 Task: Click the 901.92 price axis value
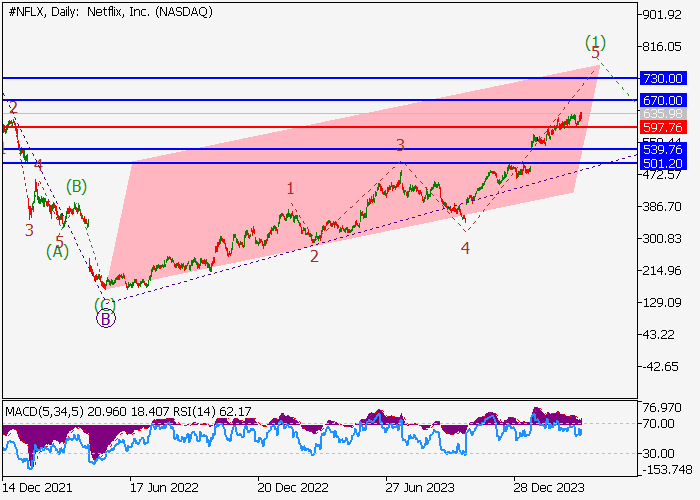(x=662, y=15)
